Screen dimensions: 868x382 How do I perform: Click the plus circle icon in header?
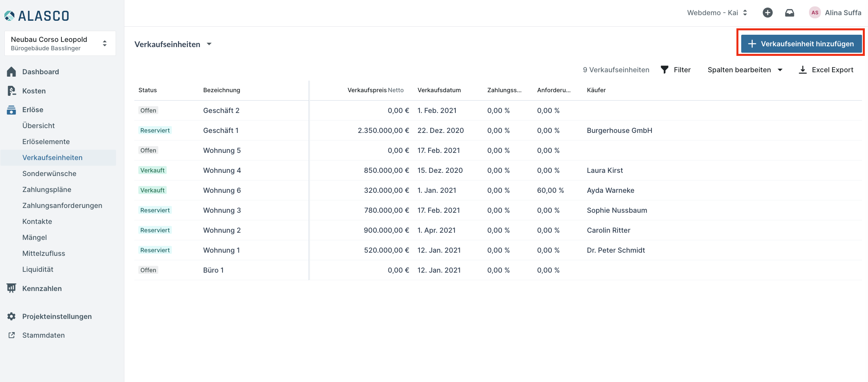[767, 13]
